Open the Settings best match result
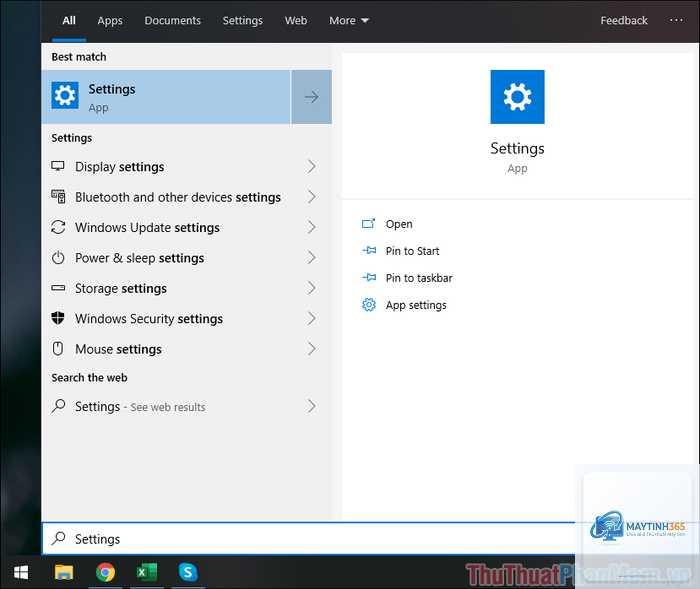The image size is (700, 589). pos(166,97)
